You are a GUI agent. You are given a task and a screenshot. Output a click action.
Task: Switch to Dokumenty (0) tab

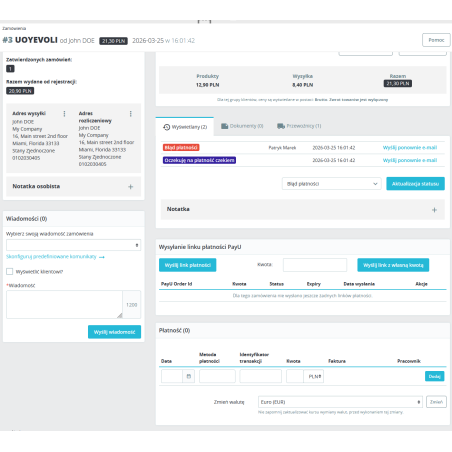(x=242, y=126)
